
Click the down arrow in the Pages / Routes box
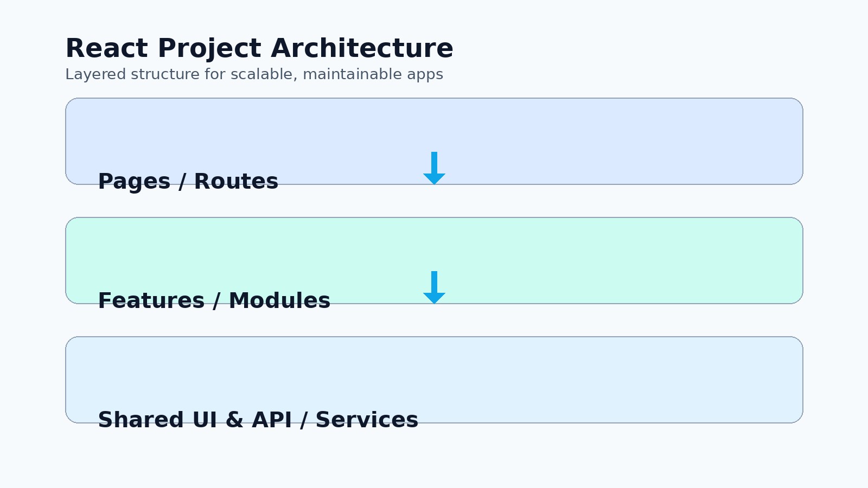pyautogui.click(x=434, y=168)
